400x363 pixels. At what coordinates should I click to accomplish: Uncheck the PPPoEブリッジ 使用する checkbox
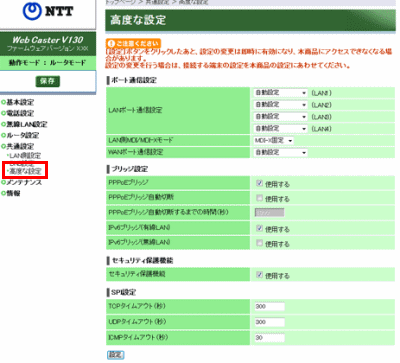259,183
